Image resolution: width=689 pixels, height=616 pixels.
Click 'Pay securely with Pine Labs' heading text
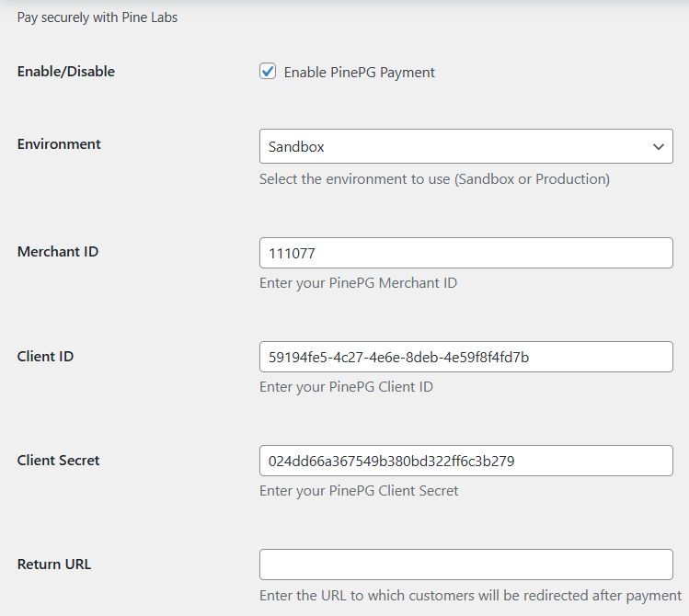click(x=98, y=17)
